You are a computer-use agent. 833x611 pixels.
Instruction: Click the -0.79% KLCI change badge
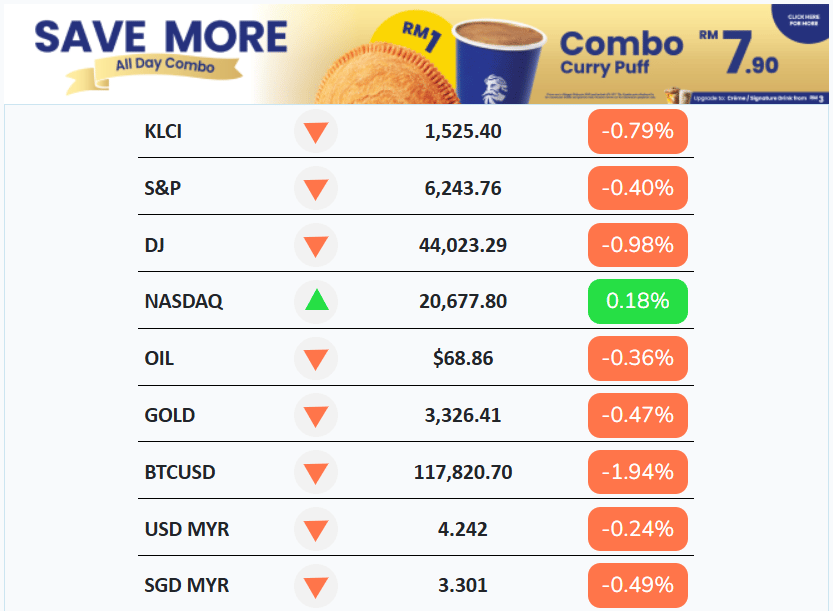coord(638,131)
